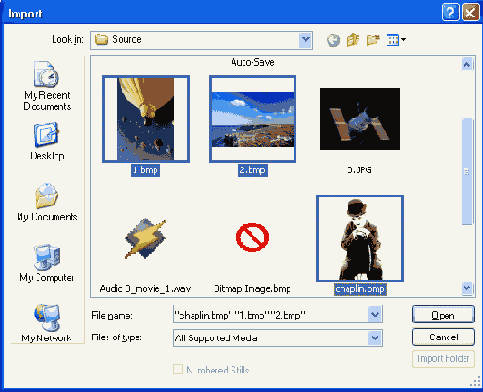Click inside the File name field
This screenshot has height=392, width=483.
(x=270, y=314)
